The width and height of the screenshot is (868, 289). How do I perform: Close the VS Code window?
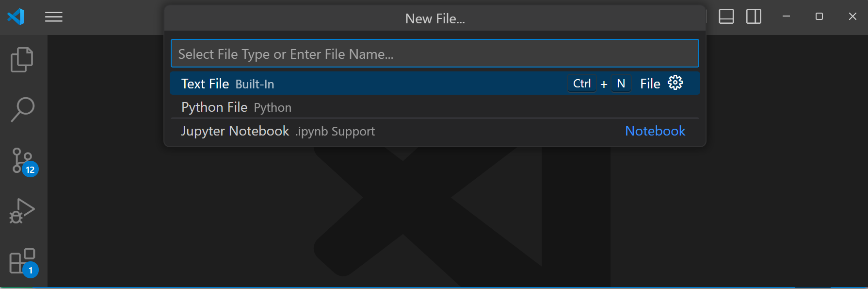click(852, 17)
